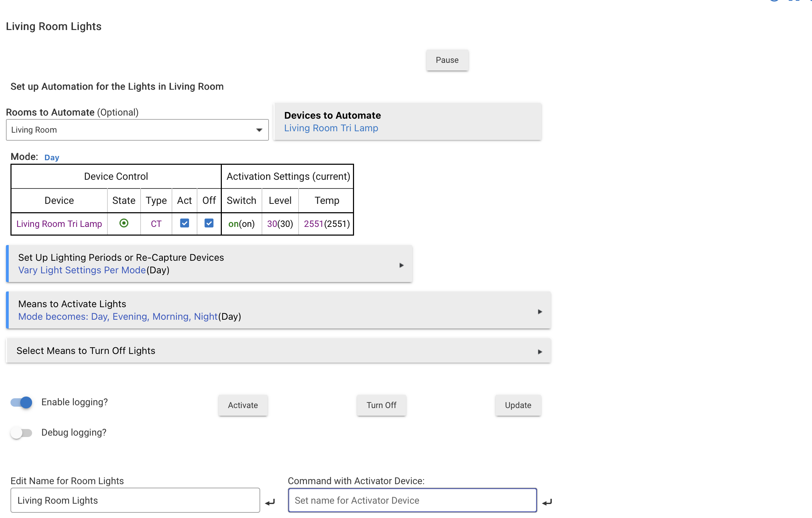Focus the Set name for Activator Device field
This screenshot has width=812, height=518.
point(412,501)
